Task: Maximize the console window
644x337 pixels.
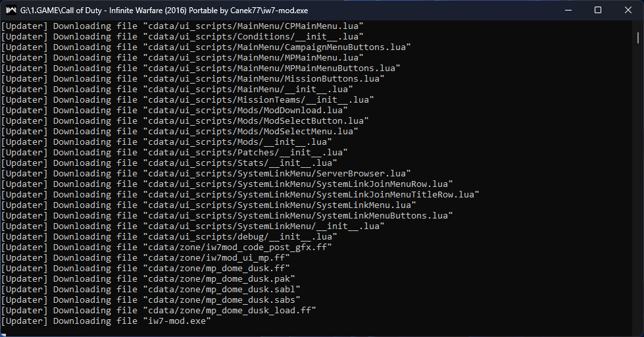Action: point(598,11)
